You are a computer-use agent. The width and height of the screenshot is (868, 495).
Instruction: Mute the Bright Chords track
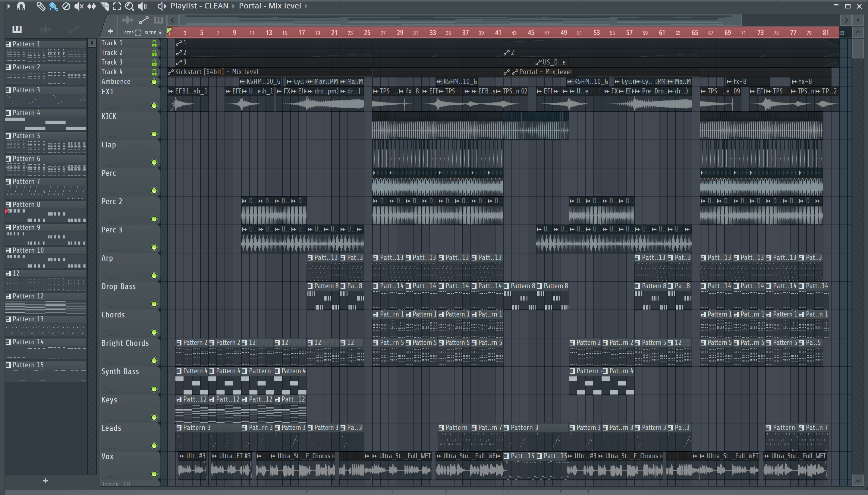tap(154, 361)
